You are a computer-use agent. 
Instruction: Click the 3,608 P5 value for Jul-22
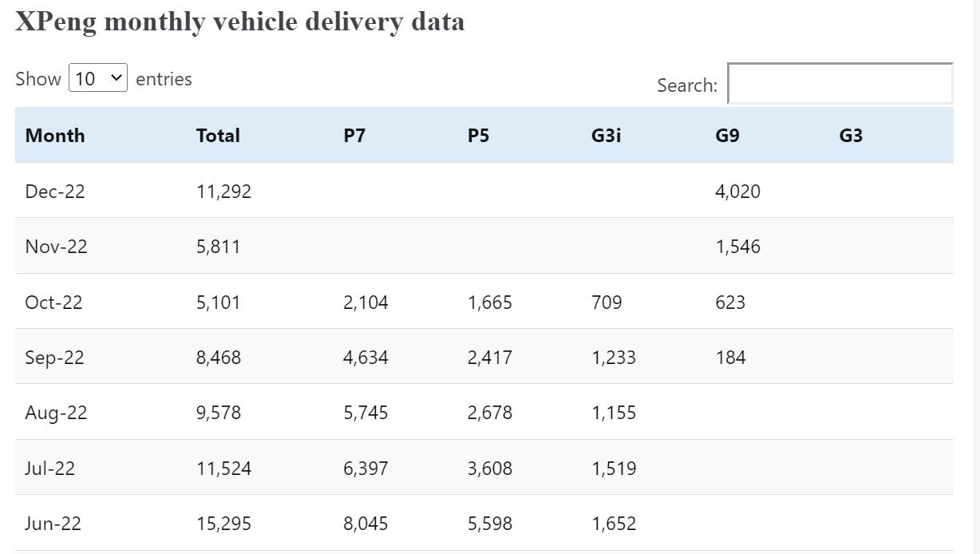tap(490, 468)
